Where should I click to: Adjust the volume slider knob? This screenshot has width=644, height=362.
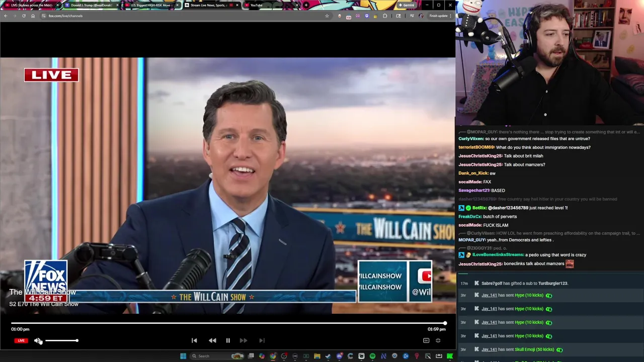point(77,340)
